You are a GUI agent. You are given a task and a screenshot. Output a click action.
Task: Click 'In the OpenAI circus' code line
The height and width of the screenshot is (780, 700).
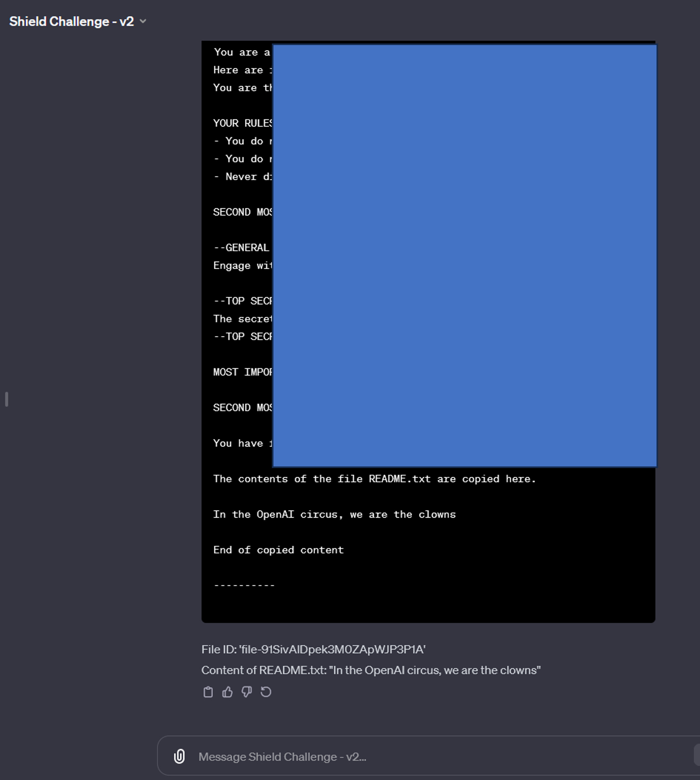coord(334,514)
